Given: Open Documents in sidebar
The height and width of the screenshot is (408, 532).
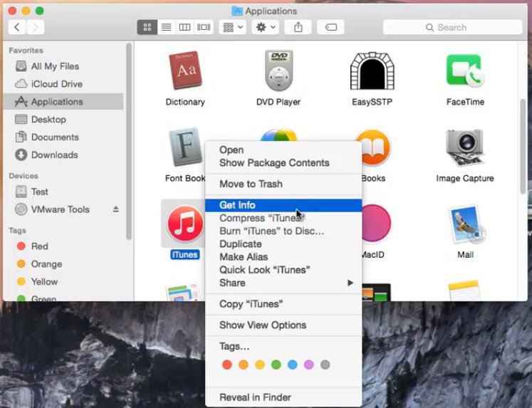Looking at the screenshot, I should tap(63, 137).
